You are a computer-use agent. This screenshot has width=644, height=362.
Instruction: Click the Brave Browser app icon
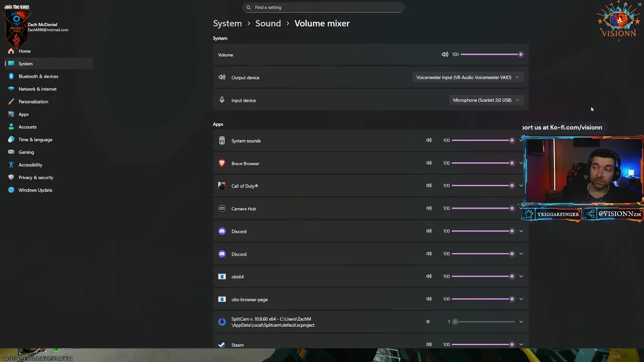[x=222, y=163]
